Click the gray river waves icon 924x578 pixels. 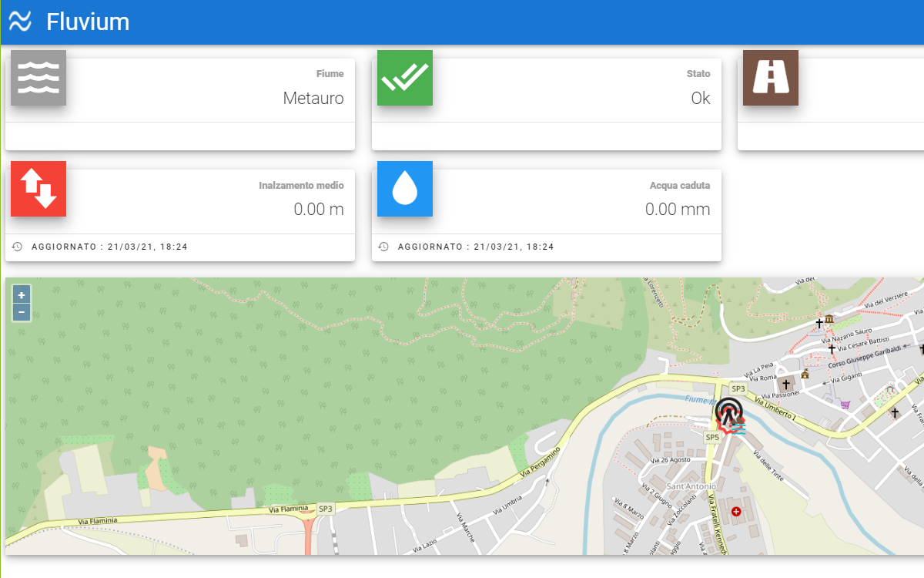click(x=38, y=78)
